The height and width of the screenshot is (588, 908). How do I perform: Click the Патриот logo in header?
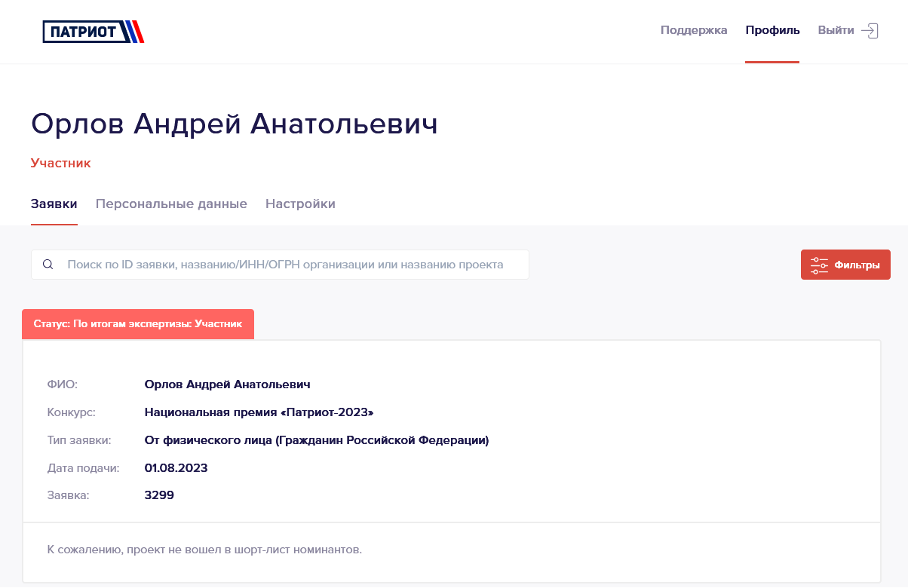[94, 31]
